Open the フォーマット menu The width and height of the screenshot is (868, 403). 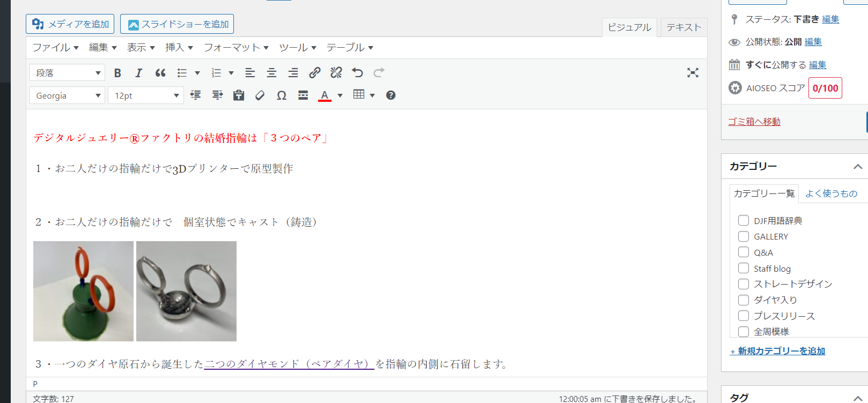(x=236, y=48)
